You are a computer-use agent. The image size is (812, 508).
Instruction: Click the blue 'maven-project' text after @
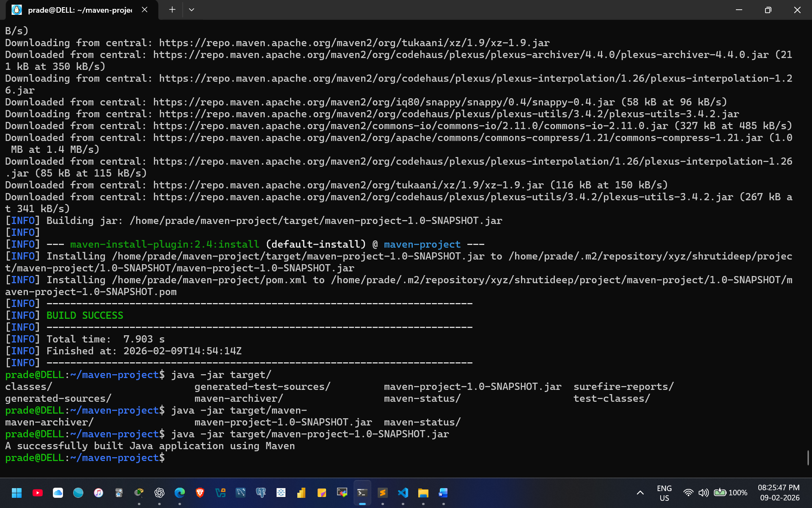(422, 244)
